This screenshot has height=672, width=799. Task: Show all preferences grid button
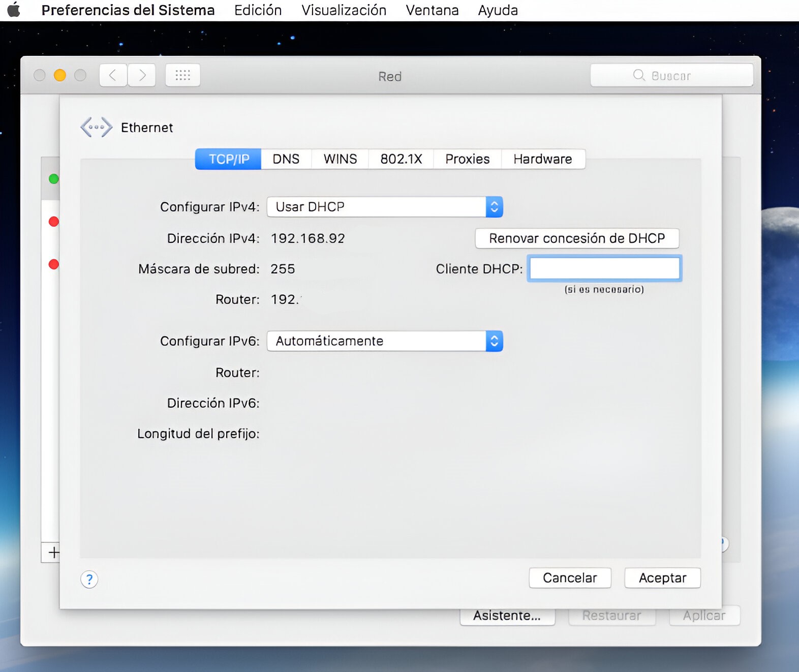tap(183, 75)
